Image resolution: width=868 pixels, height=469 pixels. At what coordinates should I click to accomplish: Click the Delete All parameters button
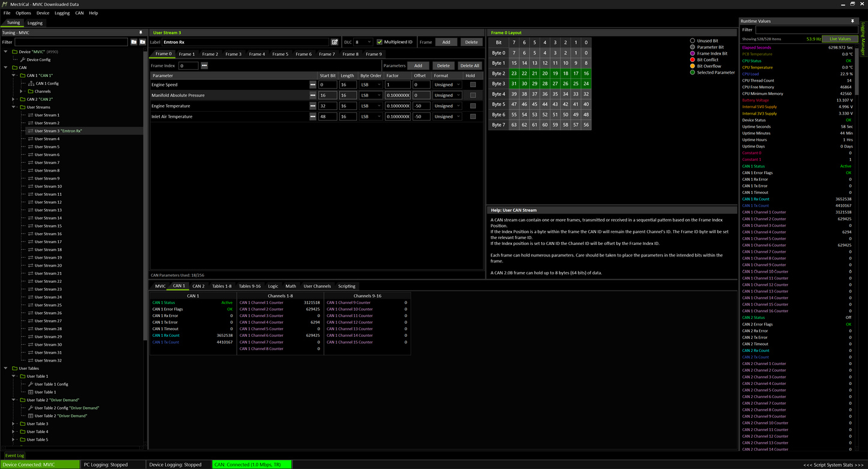469,65
